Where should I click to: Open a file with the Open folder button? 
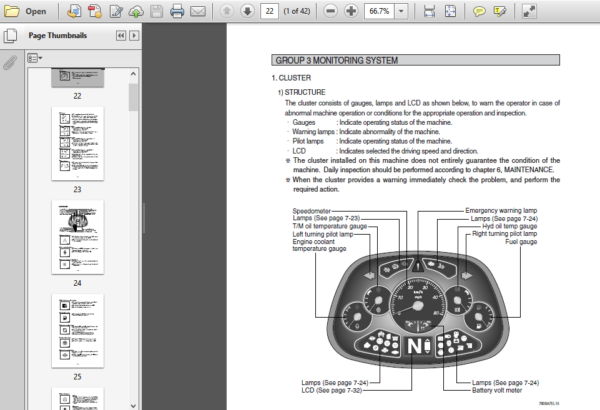25,11
